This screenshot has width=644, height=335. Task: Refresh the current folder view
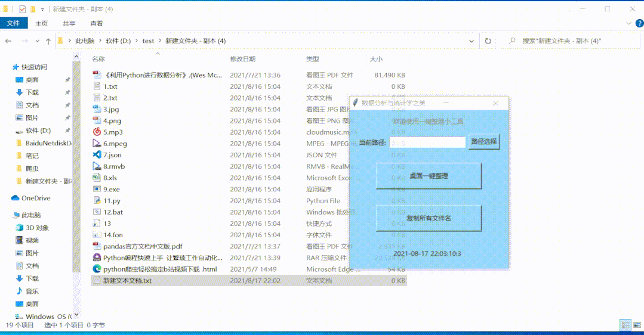coord(488,41)
